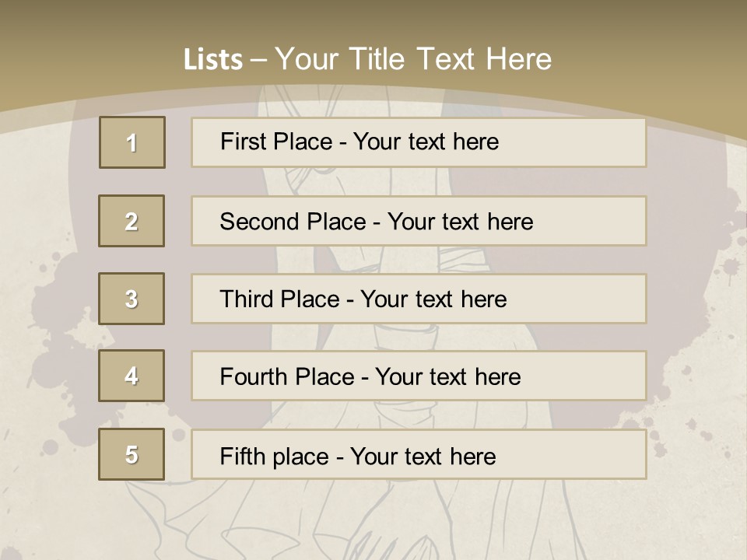The height and width of the screenshot is (560, 747).
Task: Click 'Your text here' in Fourth Place row
Action: click(x=447, y=377)
